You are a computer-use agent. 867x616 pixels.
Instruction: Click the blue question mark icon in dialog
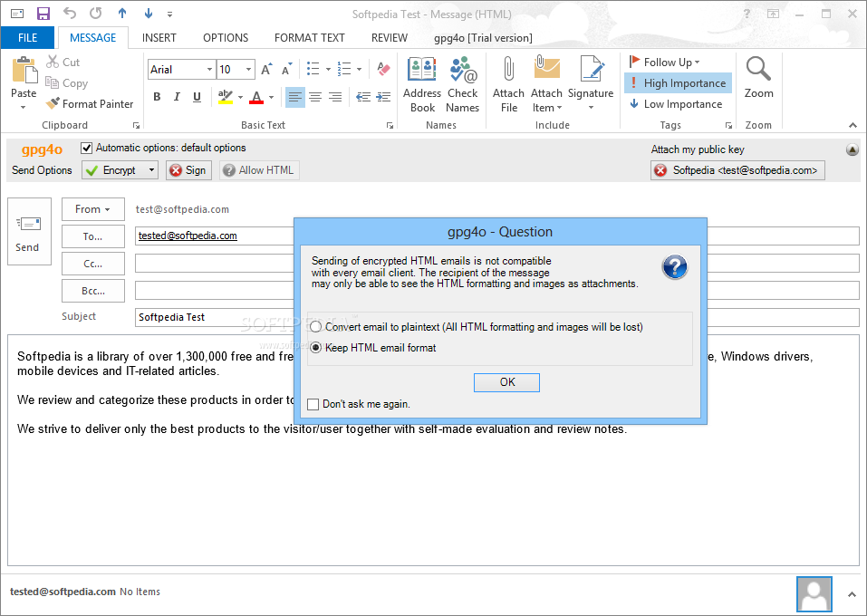coord(675,267)
